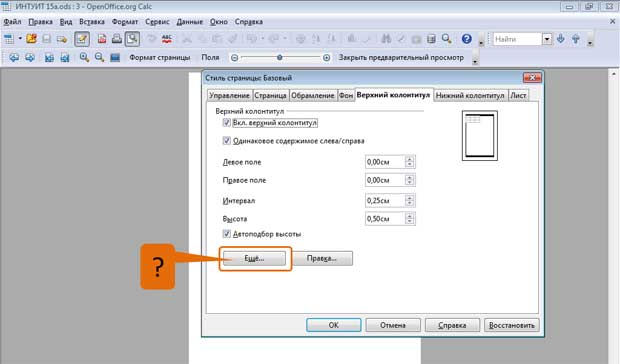
Task: Click the preview Zoom Out icon
Action: [x=99, y=58]
